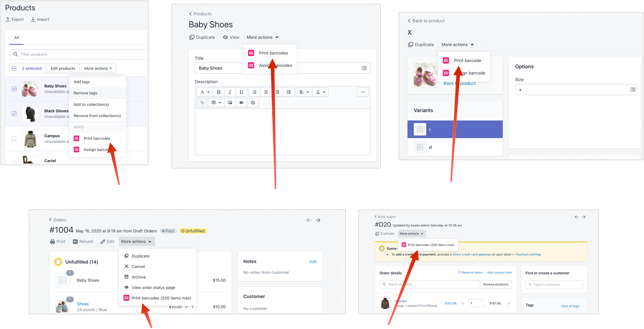The width and height of the screenshot is (644, 329).
Task: Open More actions dropdown on order #1004
Action: [136, 242]
